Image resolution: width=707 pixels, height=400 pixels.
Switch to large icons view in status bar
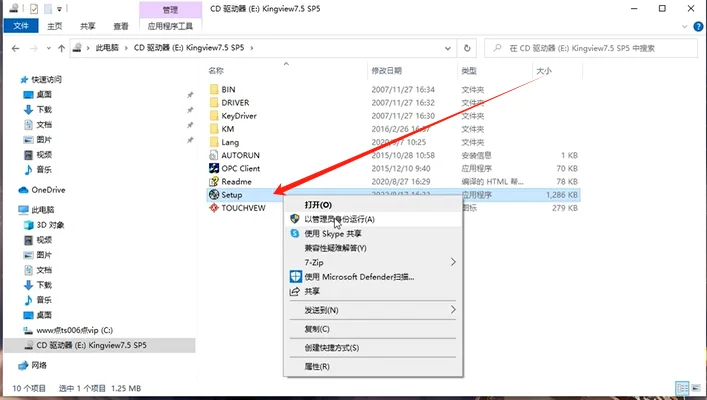click(x=696, y=388)
